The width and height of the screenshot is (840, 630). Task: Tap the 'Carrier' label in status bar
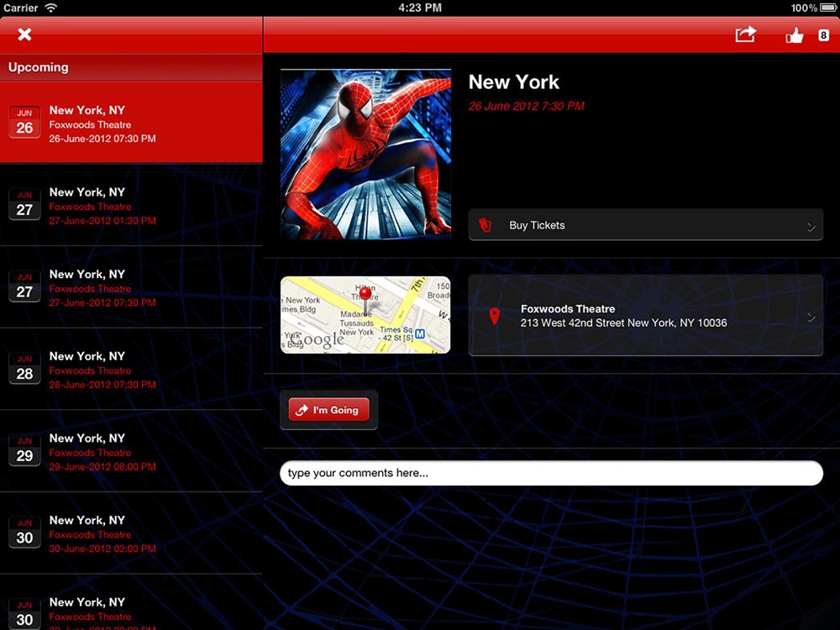tap(21, 8)
